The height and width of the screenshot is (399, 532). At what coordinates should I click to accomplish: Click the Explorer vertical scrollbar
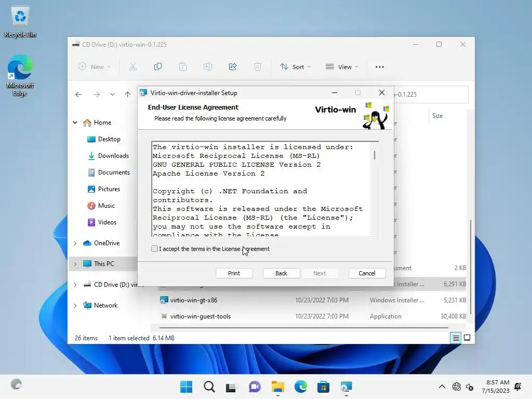(471, 267)
